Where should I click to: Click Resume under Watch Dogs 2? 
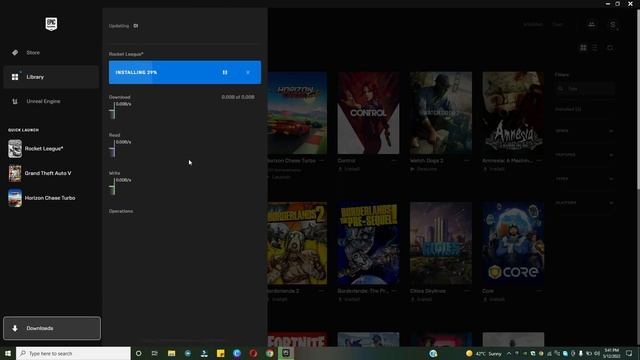pos(424,169)
